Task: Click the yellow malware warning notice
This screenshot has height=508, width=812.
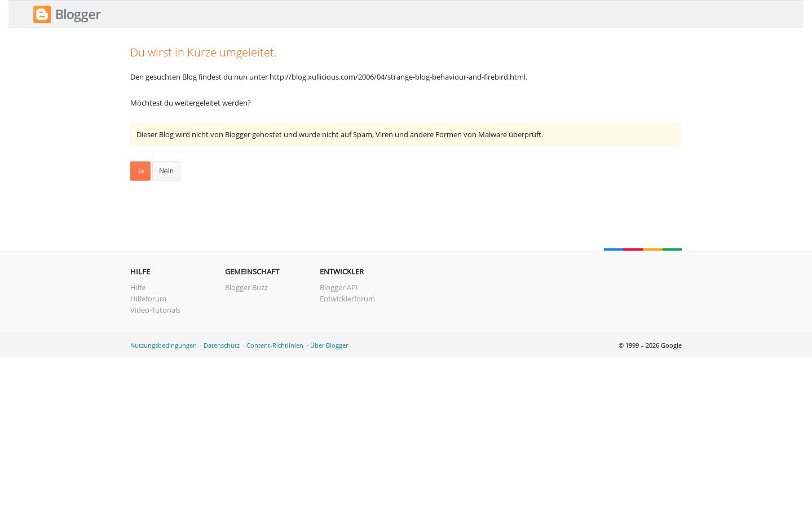Action: (x=406, y=134)
